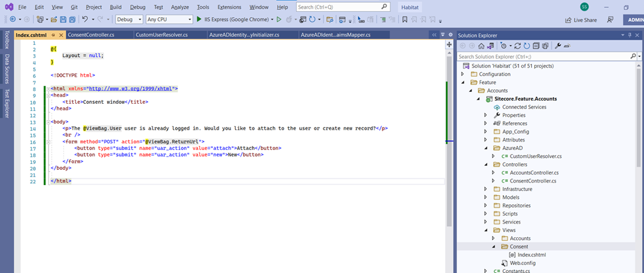Click Preview Selected Items icon
This screenshot has height=273, width=644.
(x=567, y=46)
